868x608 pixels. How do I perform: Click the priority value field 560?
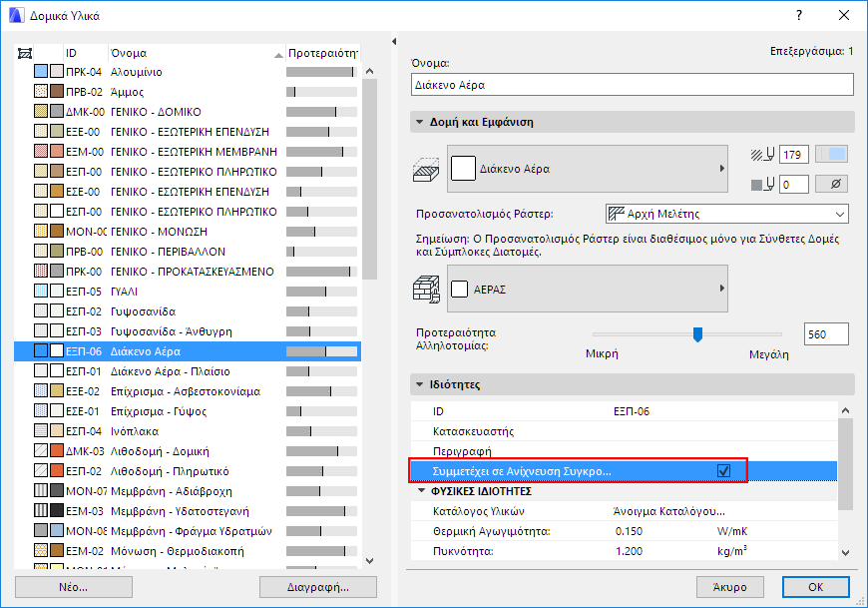(x=826, y=334)
